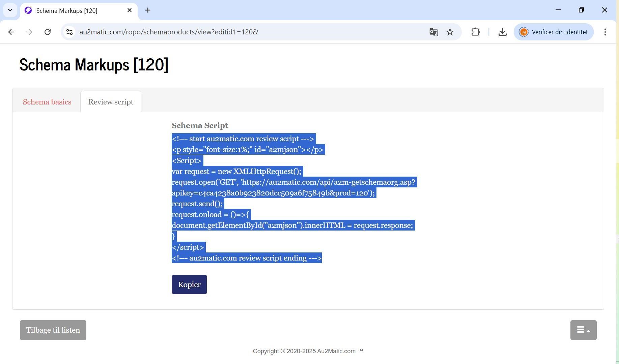Image resolution: width=619 pixels, height=364 pixels.
Task: Click Verificer din identitet profile button
Action: point(554,32)
